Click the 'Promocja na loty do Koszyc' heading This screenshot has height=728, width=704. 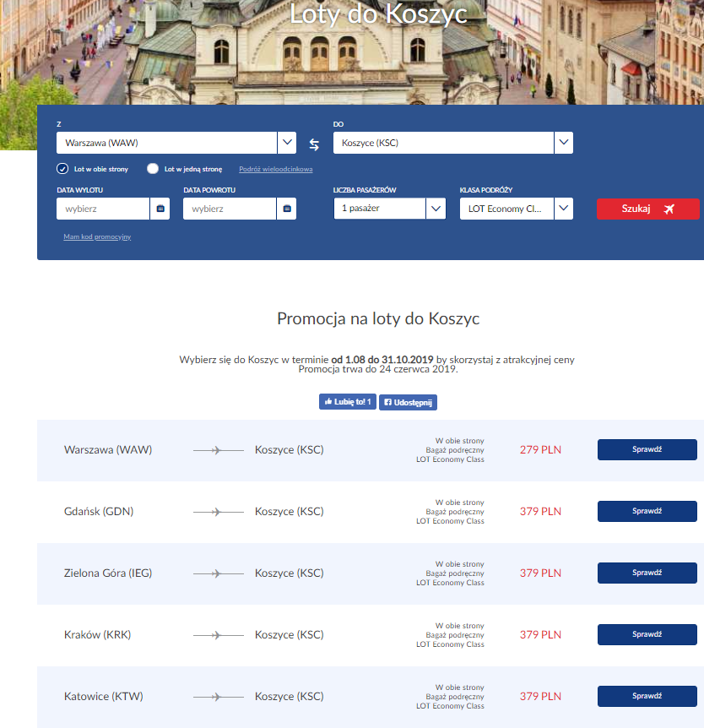click(x=378, y=319)
